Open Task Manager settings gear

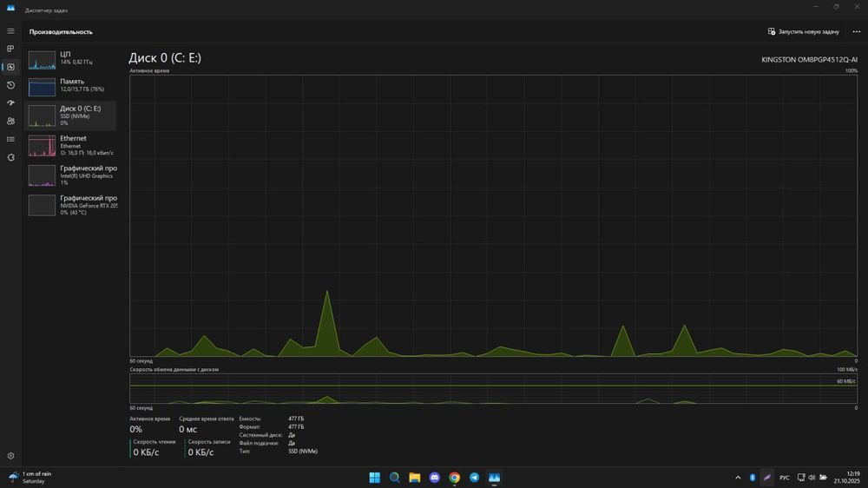[x=10, y=456]
